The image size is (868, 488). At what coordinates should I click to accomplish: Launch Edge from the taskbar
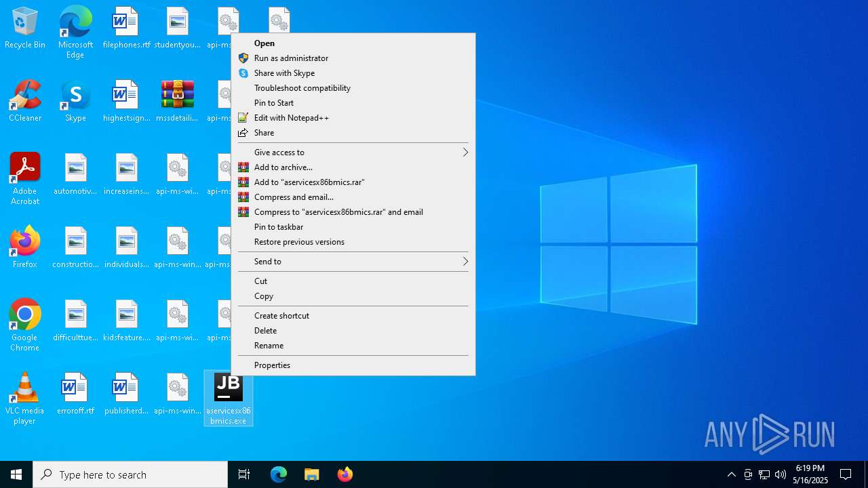(279, 474)
